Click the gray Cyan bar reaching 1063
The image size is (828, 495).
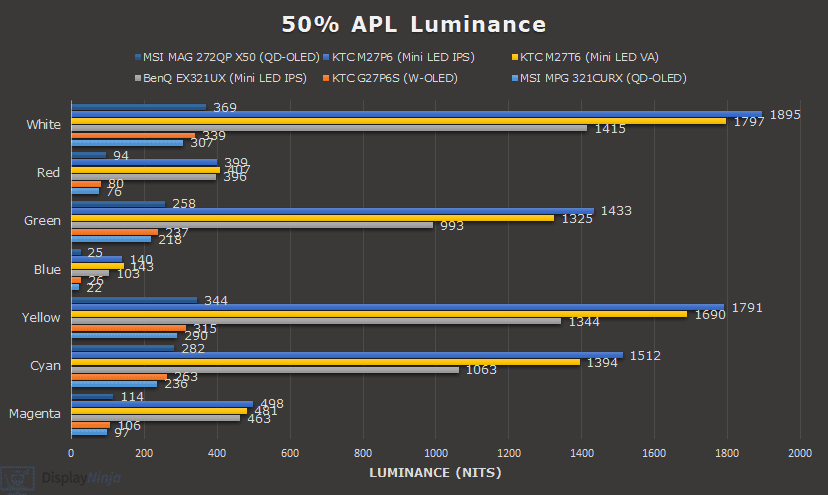point(266,370)
